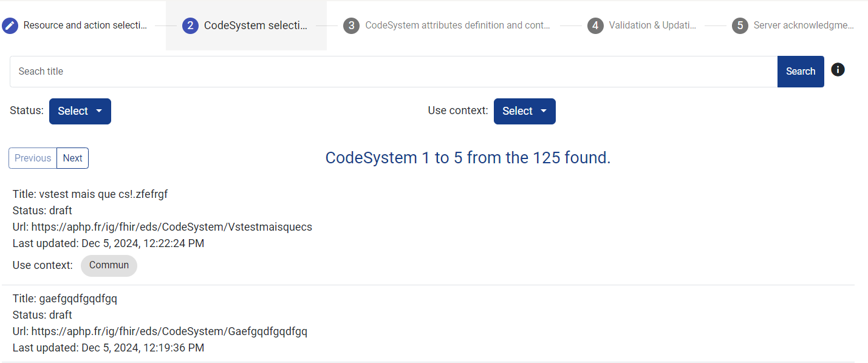The height and width of the screenshot is (363, 868).
Task: Click the pencil edit step icon
Action: (10, 25)
